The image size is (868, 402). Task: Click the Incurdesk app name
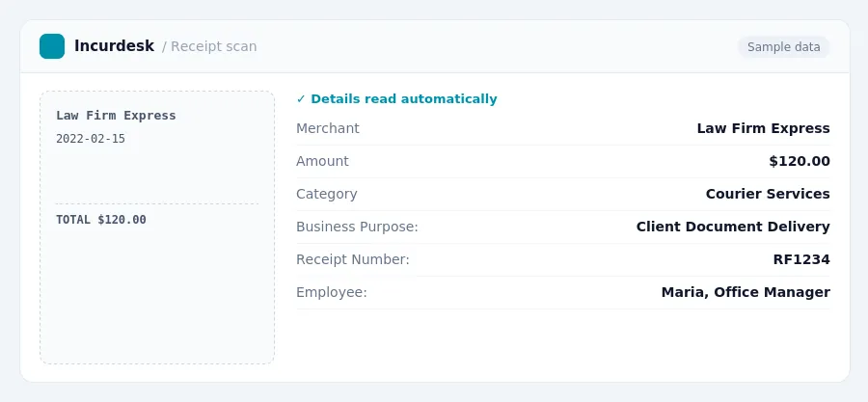point(114,46)
